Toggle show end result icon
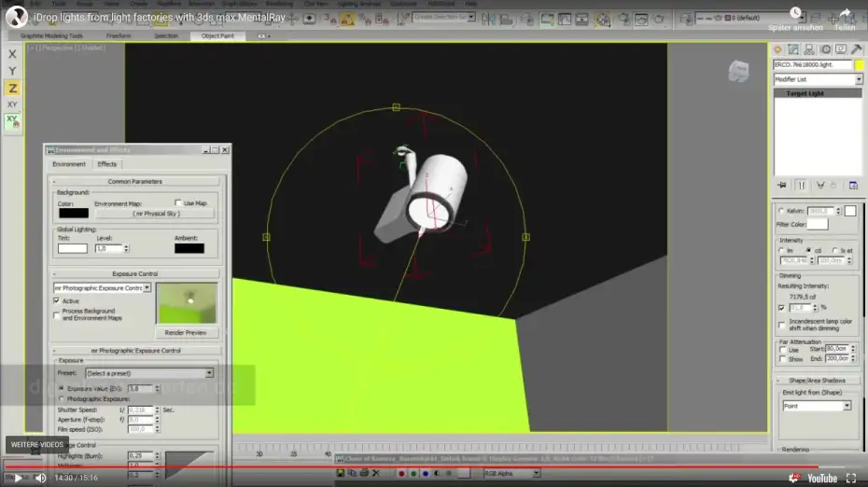Image resolution: width=868 pixels, height=487 pixels. click(x=801, y=186)
